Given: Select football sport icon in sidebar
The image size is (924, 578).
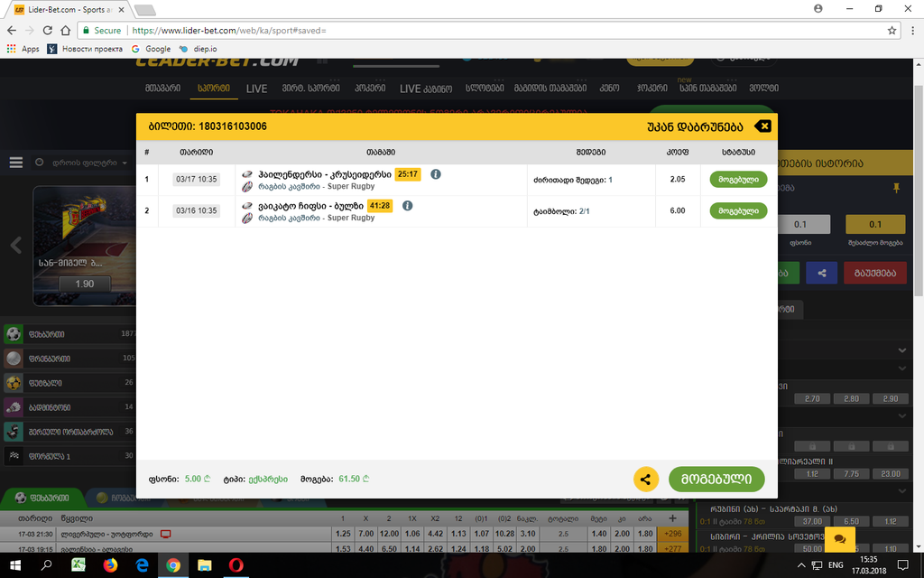Looking at the screenshot, I should point(14,334).
